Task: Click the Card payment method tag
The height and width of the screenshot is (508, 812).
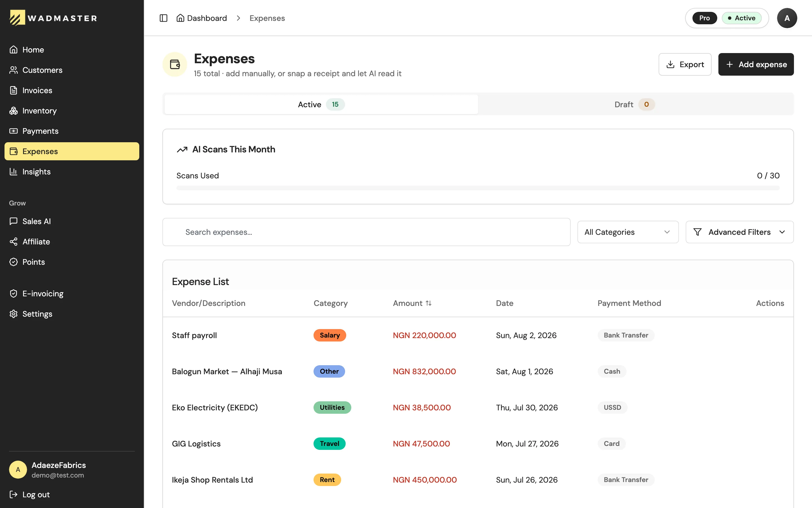Action: pos(611,443)
